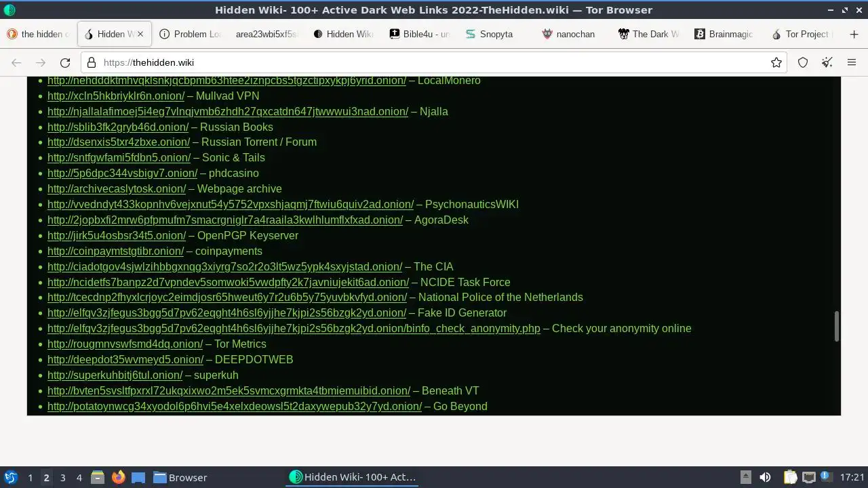Switch to the Tor Project tab
Viewport: 868px width, 488px height.
(x=803, y=34)
